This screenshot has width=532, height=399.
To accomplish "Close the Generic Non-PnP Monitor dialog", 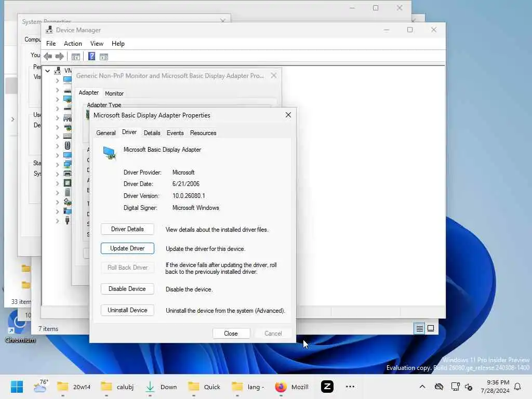I will tap(273, 76).
